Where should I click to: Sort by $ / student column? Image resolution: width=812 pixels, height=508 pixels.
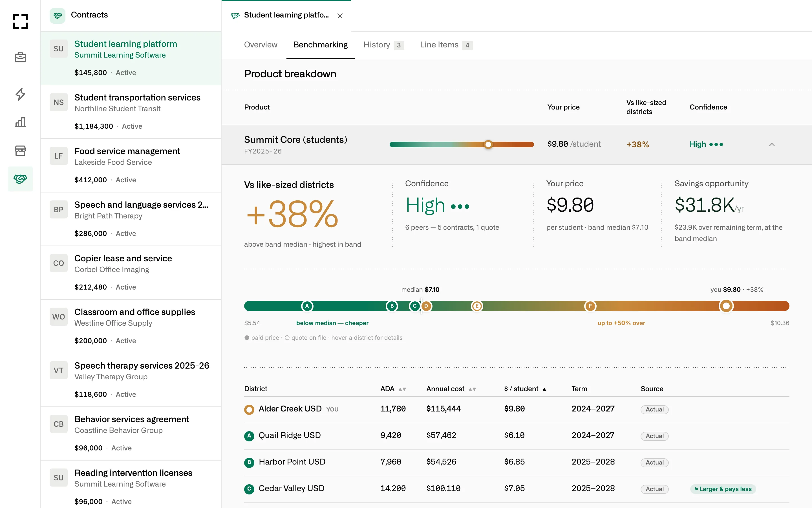(x=525, y=389)
